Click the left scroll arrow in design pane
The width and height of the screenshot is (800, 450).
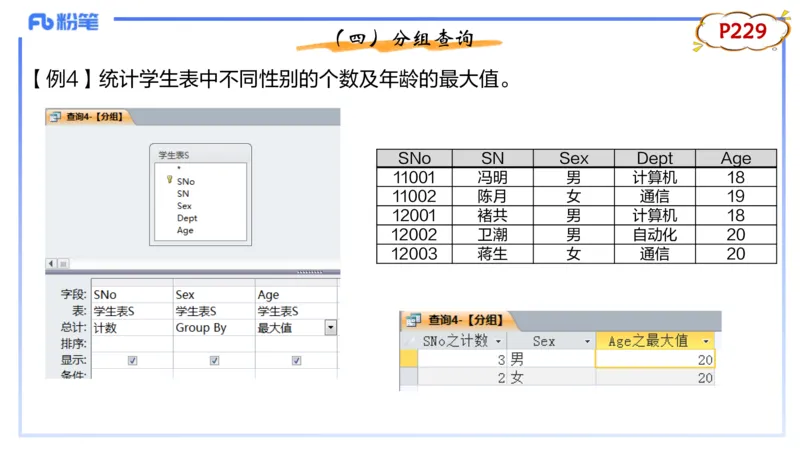(x=51, y=263)
